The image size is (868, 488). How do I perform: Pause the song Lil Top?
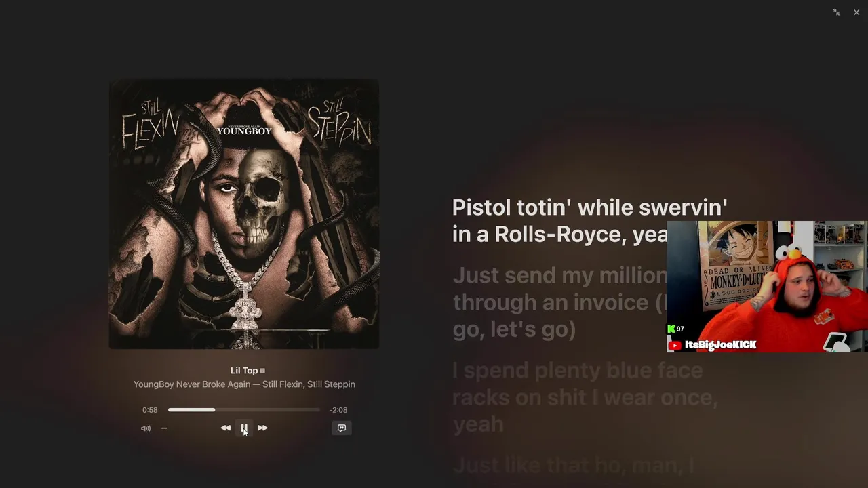(x=244, y=428)
